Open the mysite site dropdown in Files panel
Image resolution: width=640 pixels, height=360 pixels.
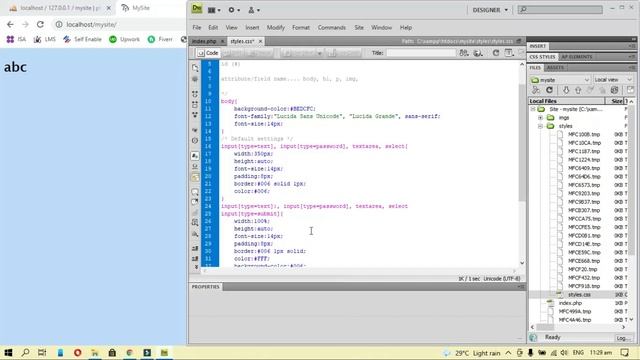[x=560, y=80]
